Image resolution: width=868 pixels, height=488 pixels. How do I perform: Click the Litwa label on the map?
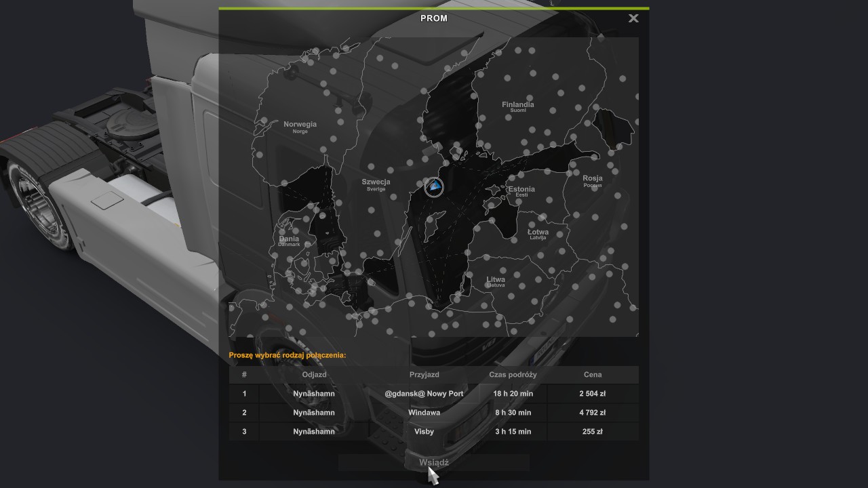495,280
